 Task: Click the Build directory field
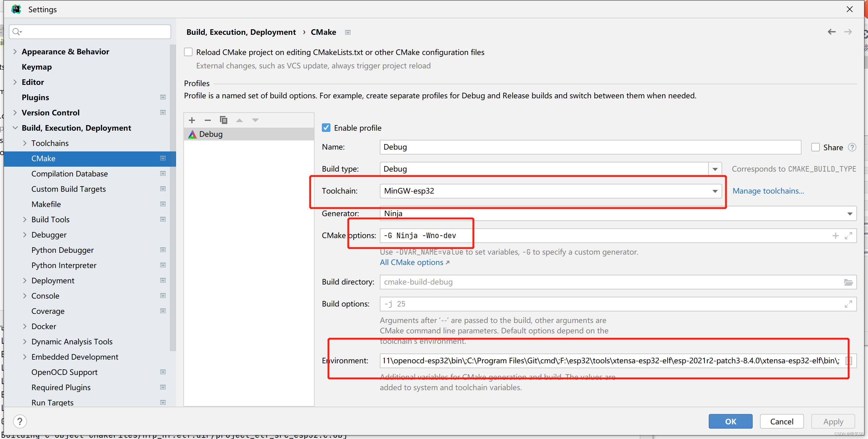[618, 282]
